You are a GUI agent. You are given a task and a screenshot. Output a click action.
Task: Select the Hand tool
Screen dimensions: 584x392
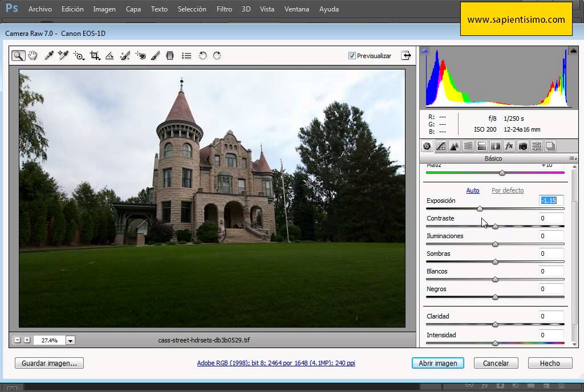pyautogui.click(x=33, y=56)
